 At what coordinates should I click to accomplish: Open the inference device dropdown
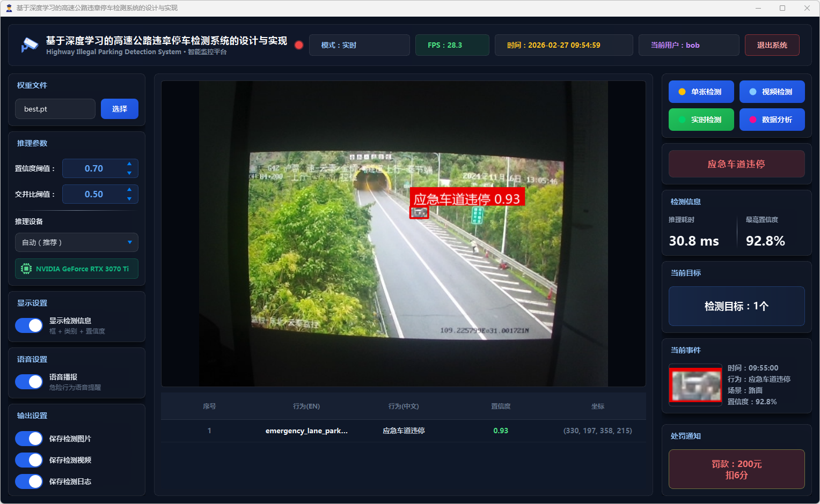coord(77,242)
